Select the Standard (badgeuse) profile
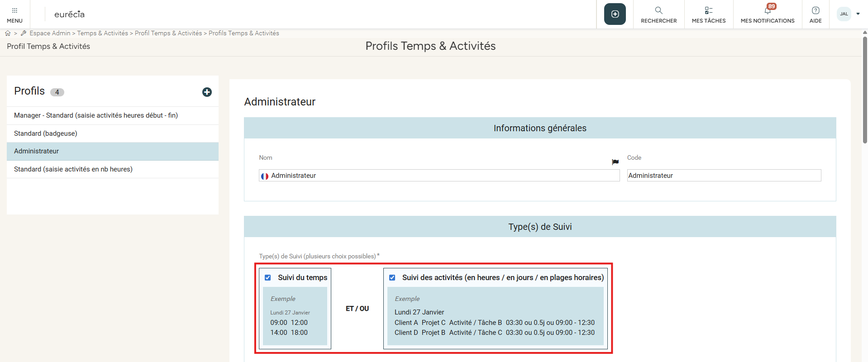The image size is (868, 362). (x=46, y=133)
